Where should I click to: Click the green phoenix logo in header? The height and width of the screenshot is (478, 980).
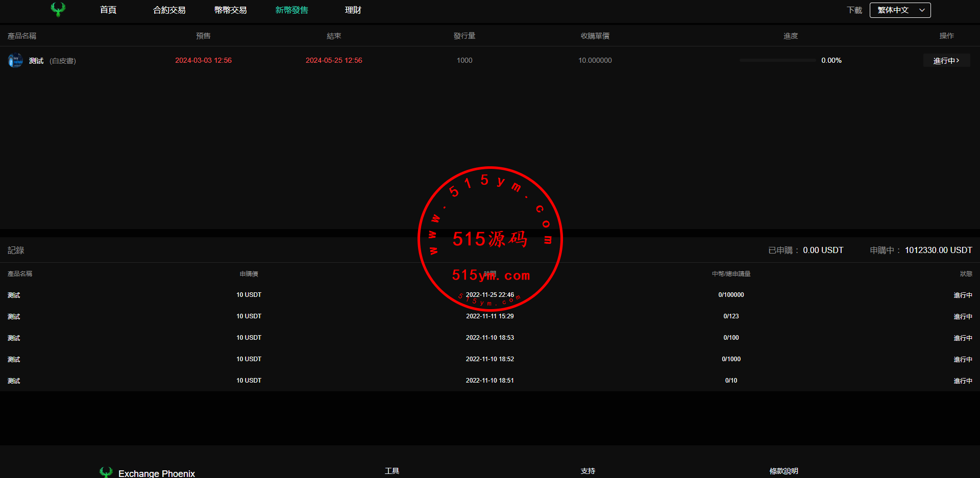58,10
